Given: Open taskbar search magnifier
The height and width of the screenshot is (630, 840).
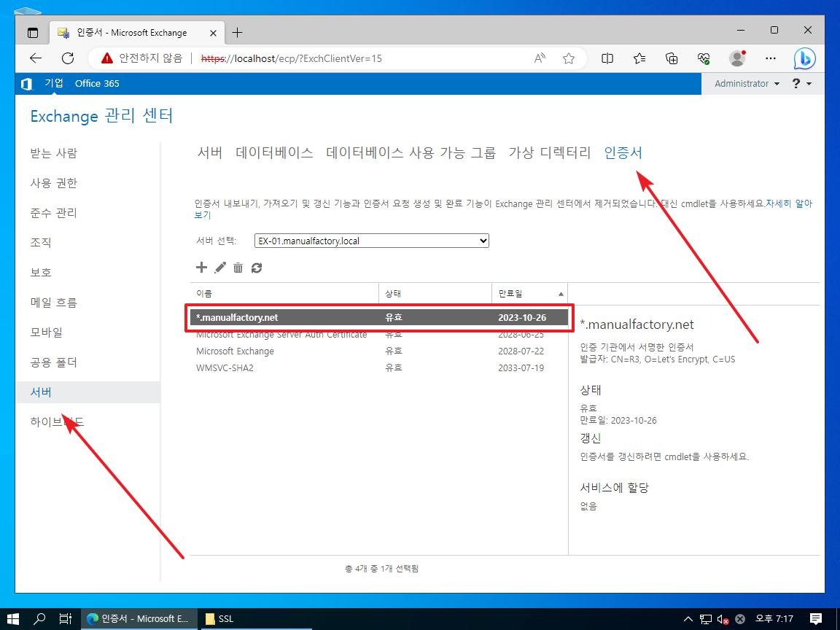Looking at the screenshot, I should (39, 619).
